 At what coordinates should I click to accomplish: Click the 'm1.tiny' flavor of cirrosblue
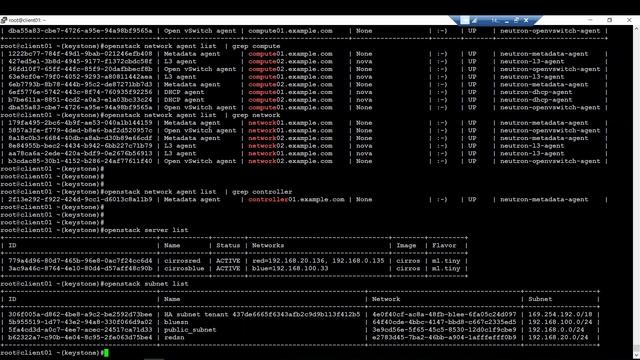(446, 269)
